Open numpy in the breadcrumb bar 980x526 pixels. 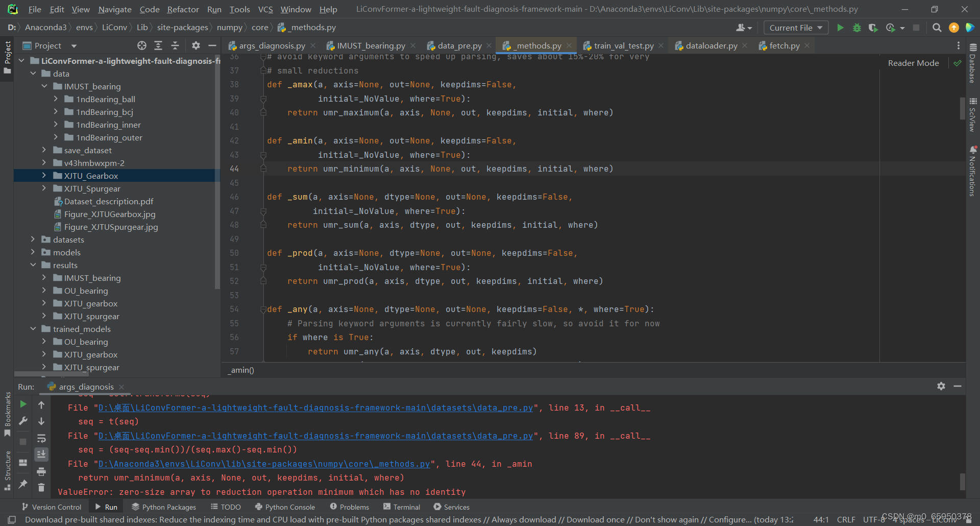point(230,27)
